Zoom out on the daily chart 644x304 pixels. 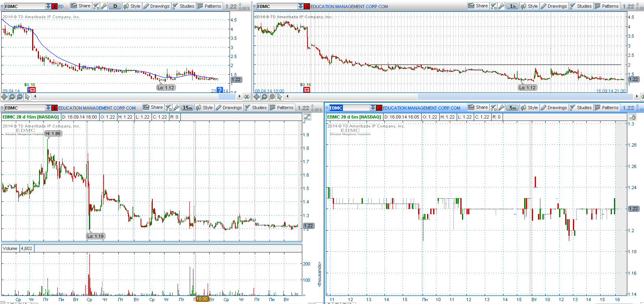(x=20, y=97)
